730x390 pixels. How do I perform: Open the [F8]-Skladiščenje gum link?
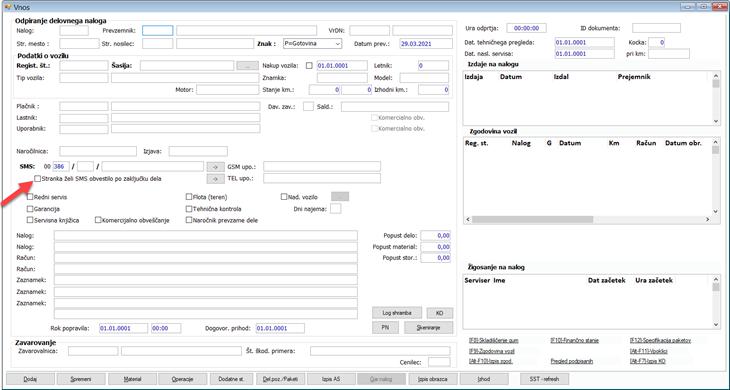[493, 341]
